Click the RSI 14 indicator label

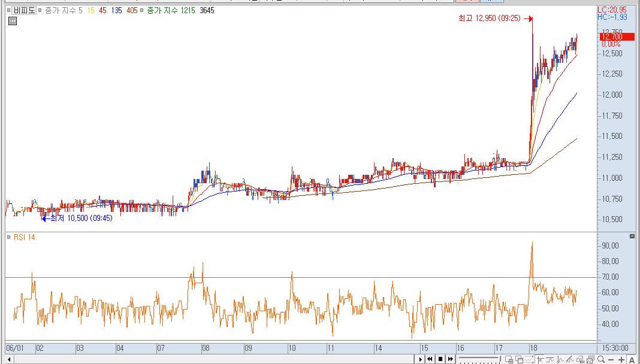pyautogui.click(x=25, y=237)
